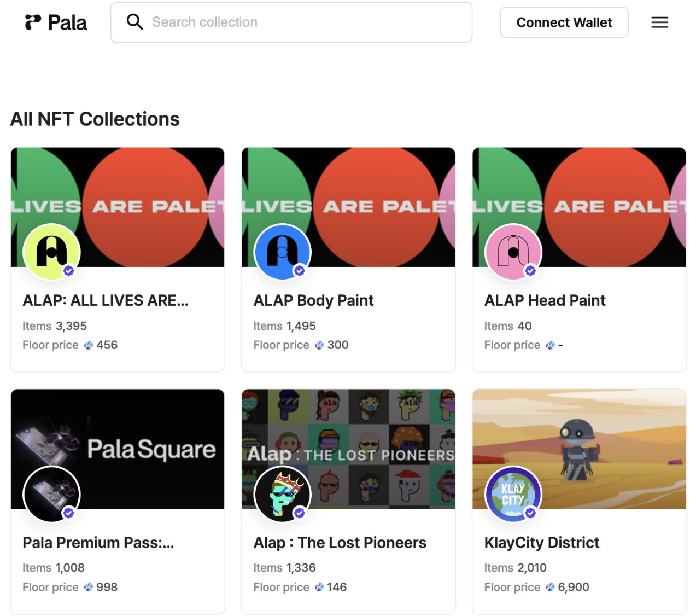Click the Pala Premium Pass title
The image size is (696, 616).
click(98, 543)
